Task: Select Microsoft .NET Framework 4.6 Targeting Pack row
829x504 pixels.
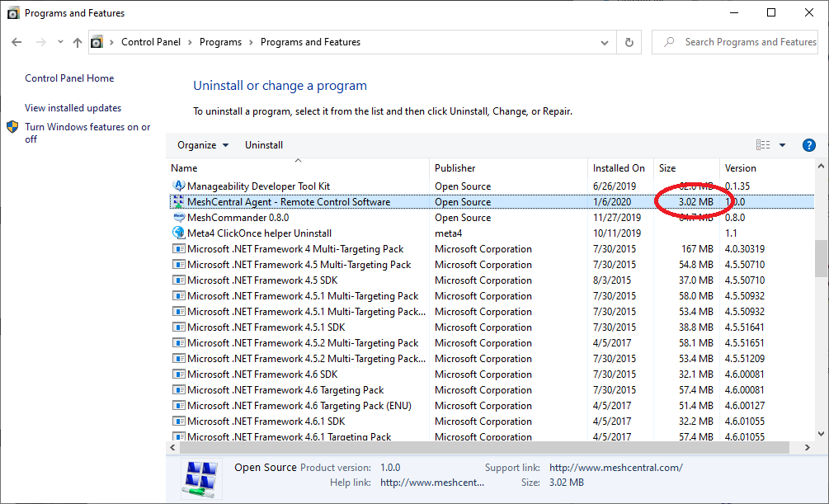Action: coord(492,390)
